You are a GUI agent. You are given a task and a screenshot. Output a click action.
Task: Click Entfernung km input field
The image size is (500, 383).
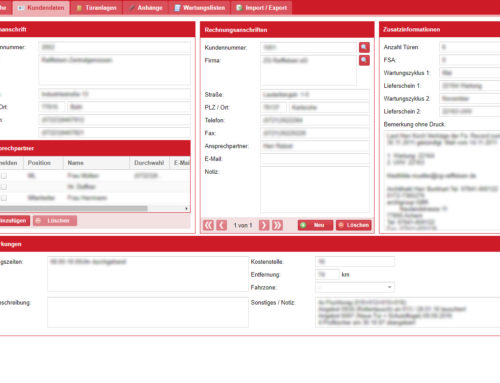[x=327, y=274]
